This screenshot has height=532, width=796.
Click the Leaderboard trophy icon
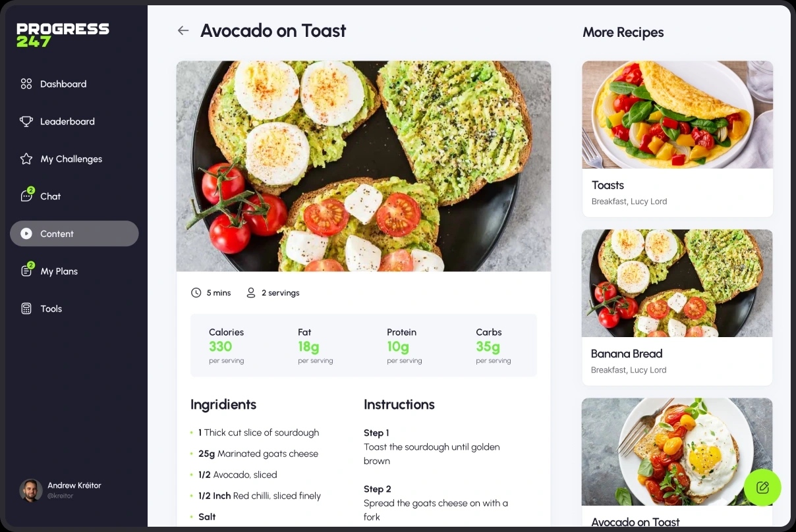click(x=26, y=121)
